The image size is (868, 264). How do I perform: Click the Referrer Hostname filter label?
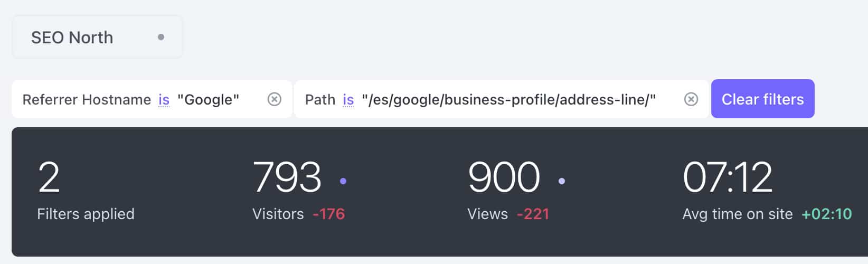point(87,99)
